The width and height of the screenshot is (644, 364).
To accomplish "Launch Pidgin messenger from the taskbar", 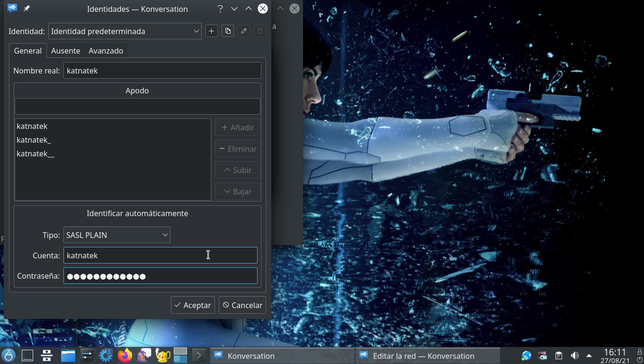I will point(143,355).
